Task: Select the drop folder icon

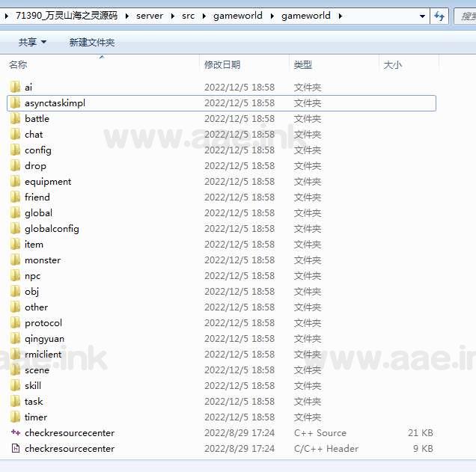Action: (15, 165)
